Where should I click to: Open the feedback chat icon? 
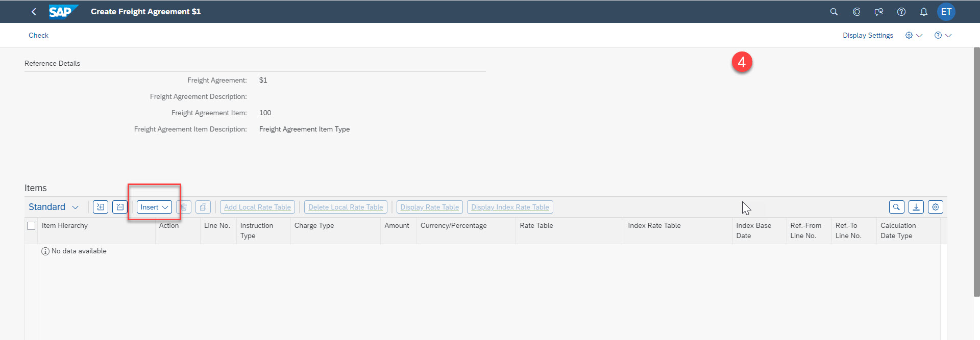[878, 12]
